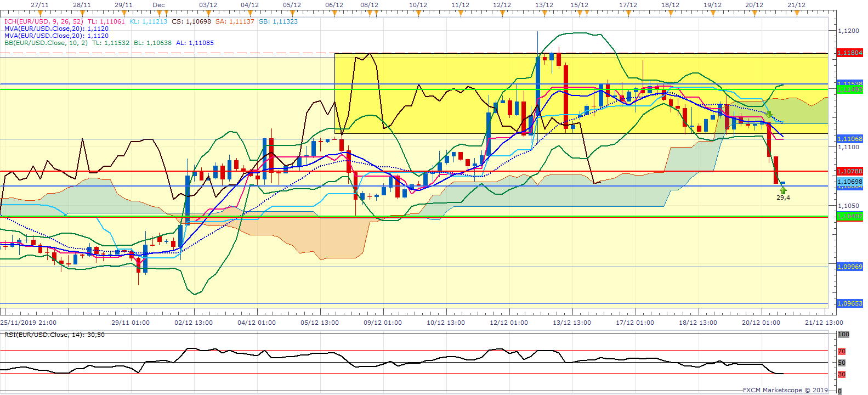The image size is (868, 395).
Task: Select the orange day marker under 10/12
Action: pyautogui.click(x=418, y=12)
